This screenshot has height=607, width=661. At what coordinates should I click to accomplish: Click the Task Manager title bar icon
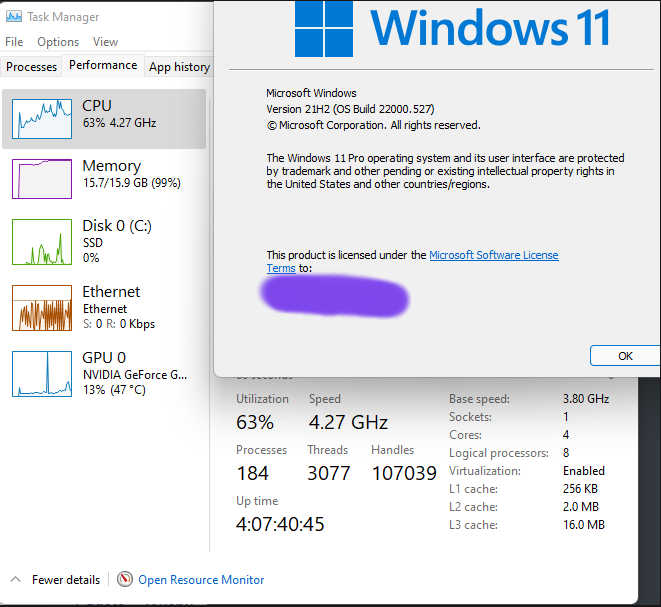click(x=14, y=16)
